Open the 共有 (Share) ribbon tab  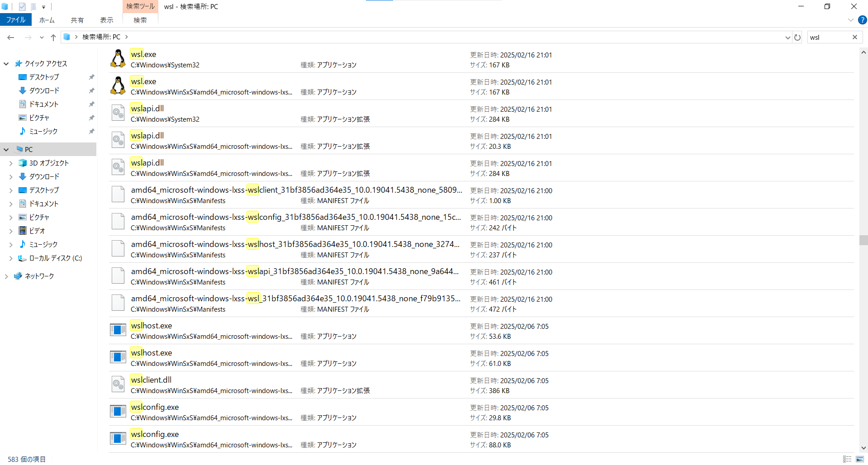click(77, 20)
